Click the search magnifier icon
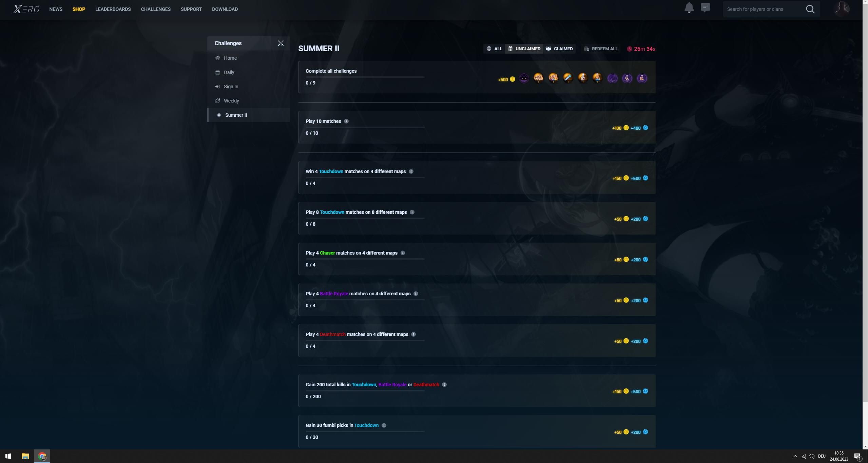Image resolution: width=868 pixels, height=463 pixels. tap(810, 9)
